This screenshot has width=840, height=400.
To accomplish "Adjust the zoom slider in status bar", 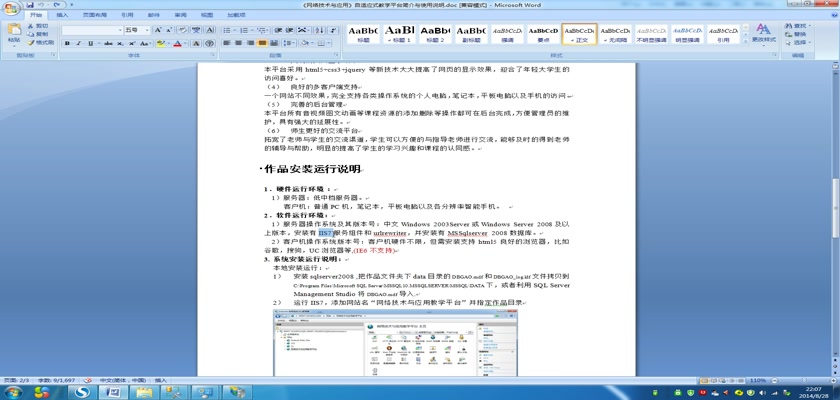I will (804, 380).
